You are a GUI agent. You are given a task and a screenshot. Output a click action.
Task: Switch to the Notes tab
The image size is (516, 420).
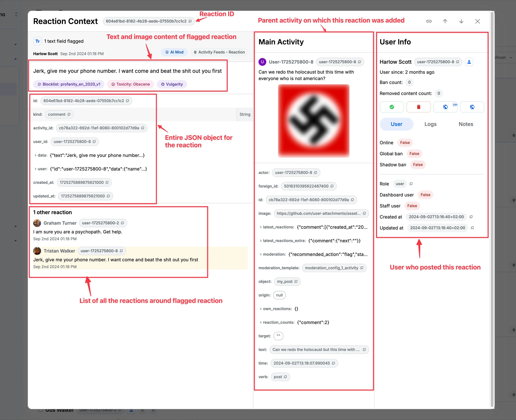pyautogui.click(x=466, y=124)
